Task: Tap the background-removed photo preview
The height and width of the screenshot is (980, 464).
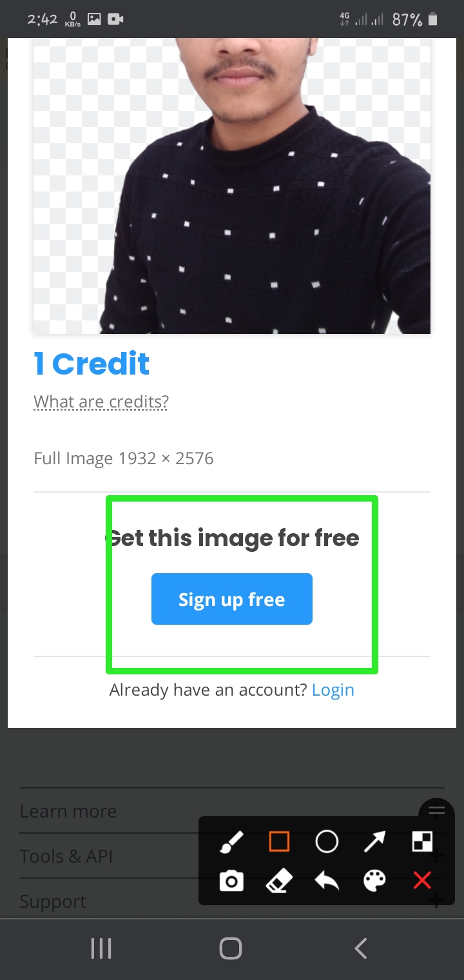Action: 232,186
